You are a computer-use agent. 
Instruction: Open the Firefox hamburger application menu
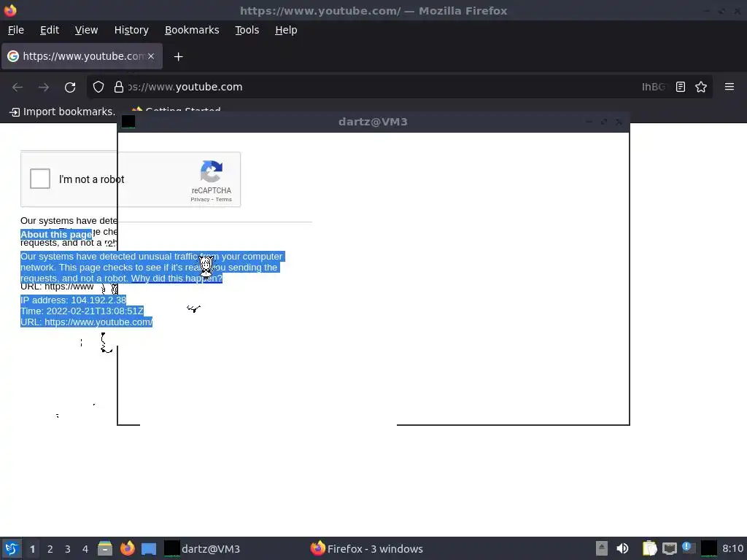coord(729,87)
